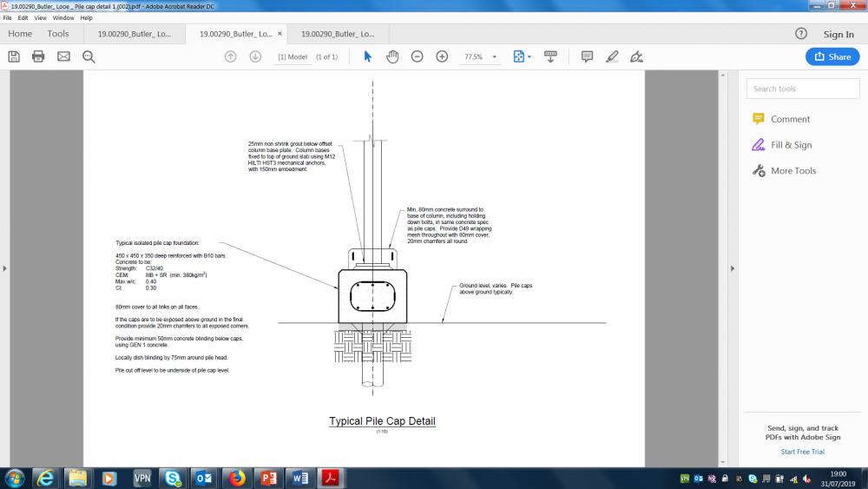Open More Tools in side panel

tap(784, 170)
